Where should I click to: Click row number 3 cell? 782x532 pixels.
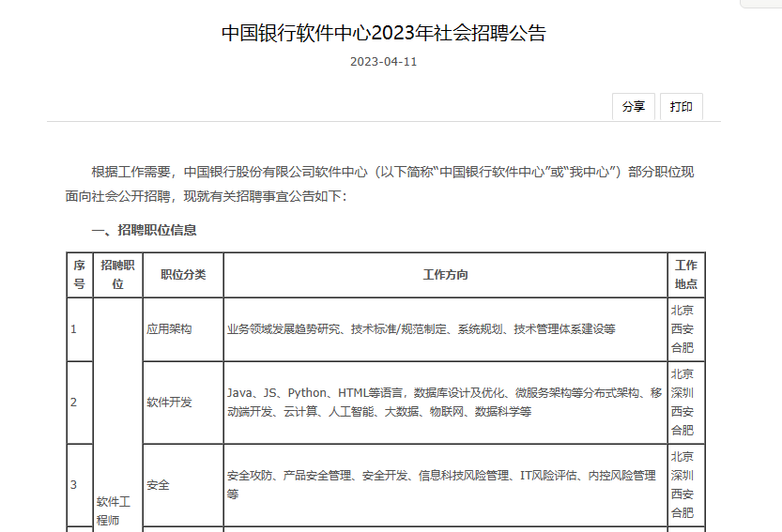point(79,485)
